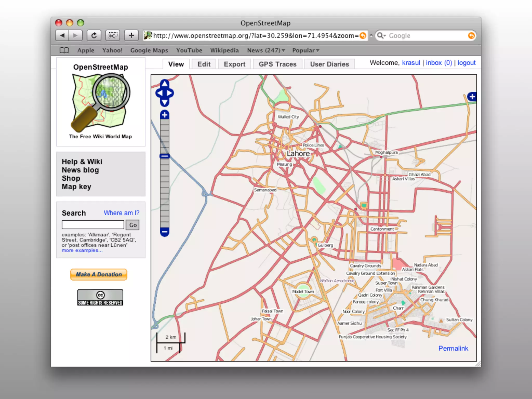Click the address bar URL field
Image resolution: width=532 pixels, height=399 pixels.
point(256,36)
